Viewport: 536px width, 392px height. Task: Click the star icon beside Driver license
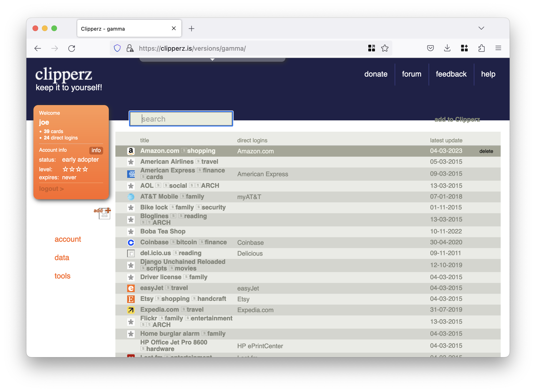[x=131, y=277]
